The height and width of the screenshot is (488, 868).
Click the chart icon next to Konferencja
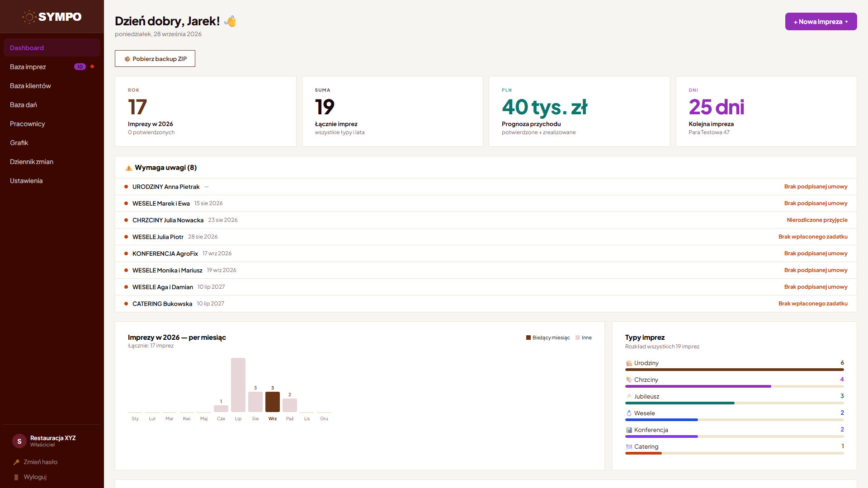(629, 430)
